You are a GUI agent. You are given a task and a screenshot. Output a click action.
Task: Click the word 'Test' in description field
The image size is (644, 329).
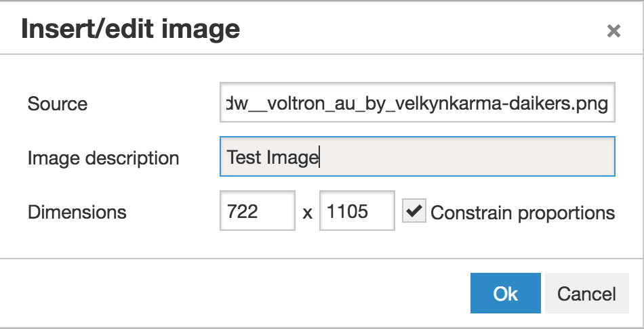click(245, 158)
